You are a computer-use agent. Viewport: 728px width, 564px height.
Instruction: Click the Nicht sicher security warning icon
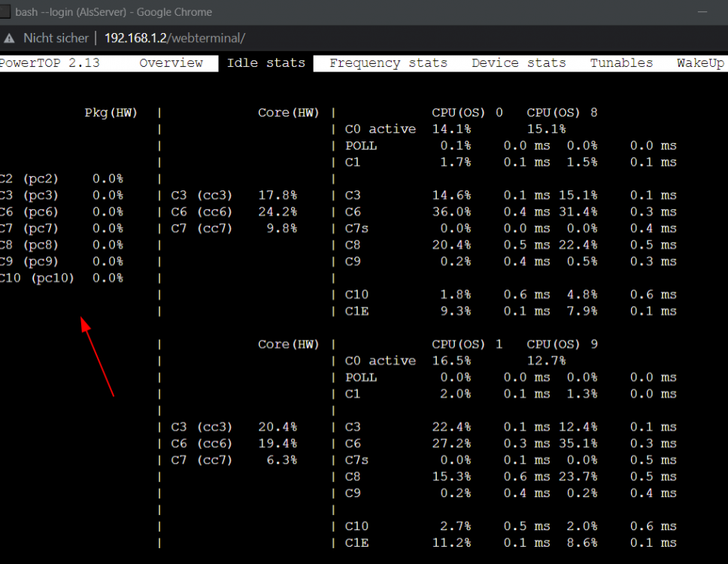coord(9,38)
